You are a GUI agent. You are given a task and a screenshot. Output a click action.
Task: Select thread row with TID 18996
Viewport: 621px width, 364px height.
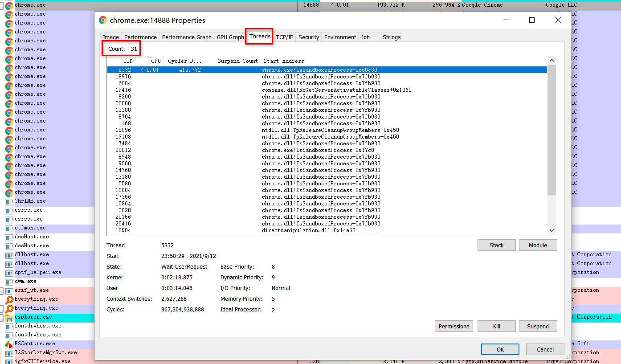[327, 130]
